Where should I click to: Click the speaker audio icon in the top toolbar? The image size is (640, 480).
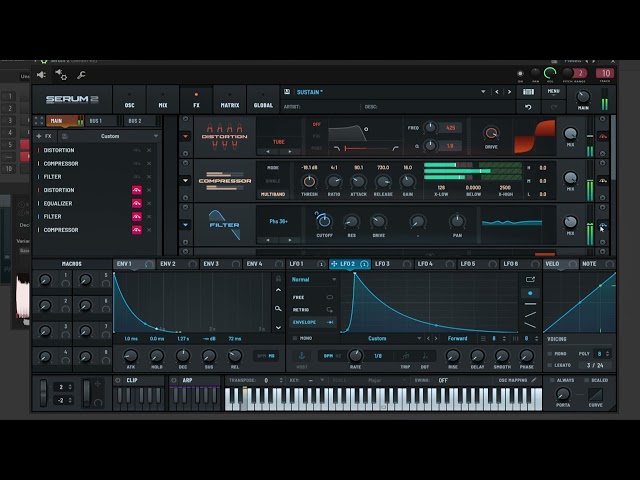coord(41,75)
